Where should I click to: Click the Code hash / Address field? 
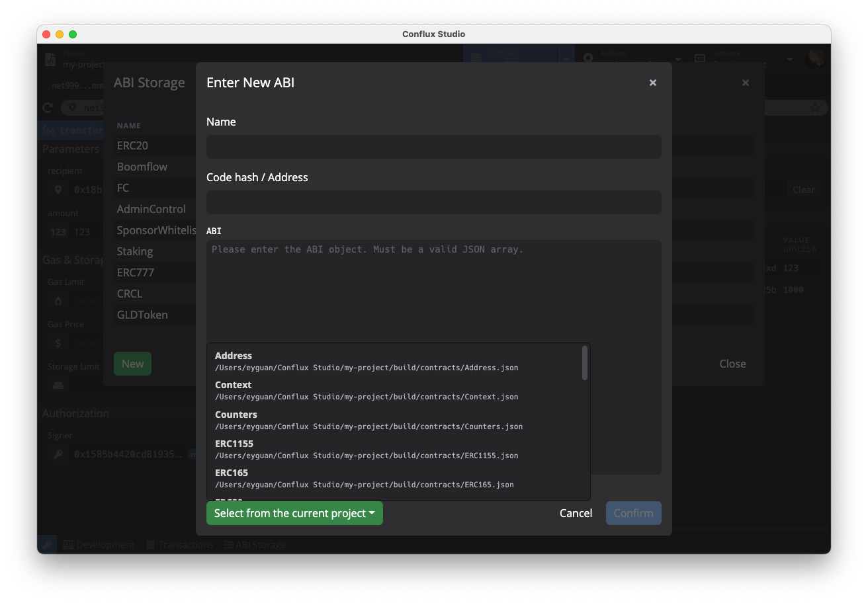pos(434,202)
